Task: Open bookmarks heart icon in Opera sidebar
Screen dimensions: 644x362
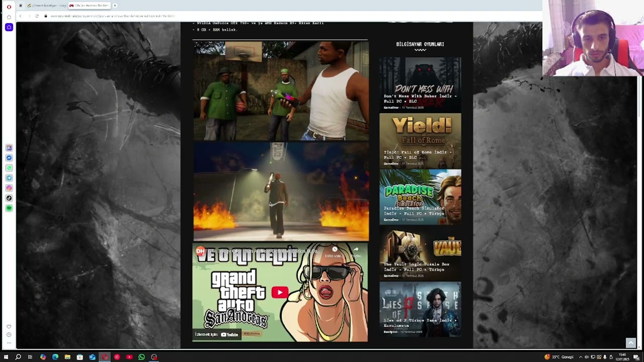Action: point(9,327)
